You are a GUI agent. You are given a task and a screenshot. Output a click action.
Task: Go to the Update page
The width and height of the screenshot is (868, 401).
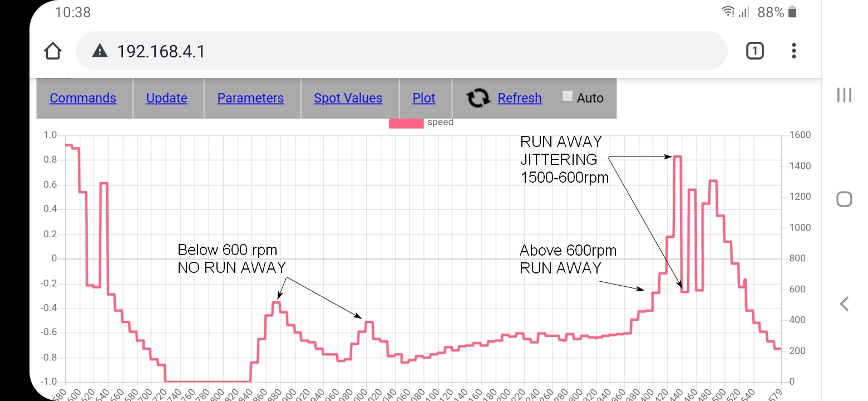(x=166, y=98)
